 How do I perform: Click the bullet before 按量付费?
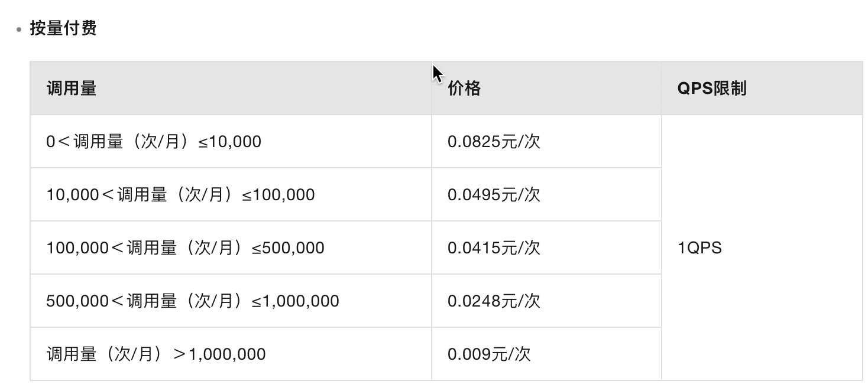point(20,28)
